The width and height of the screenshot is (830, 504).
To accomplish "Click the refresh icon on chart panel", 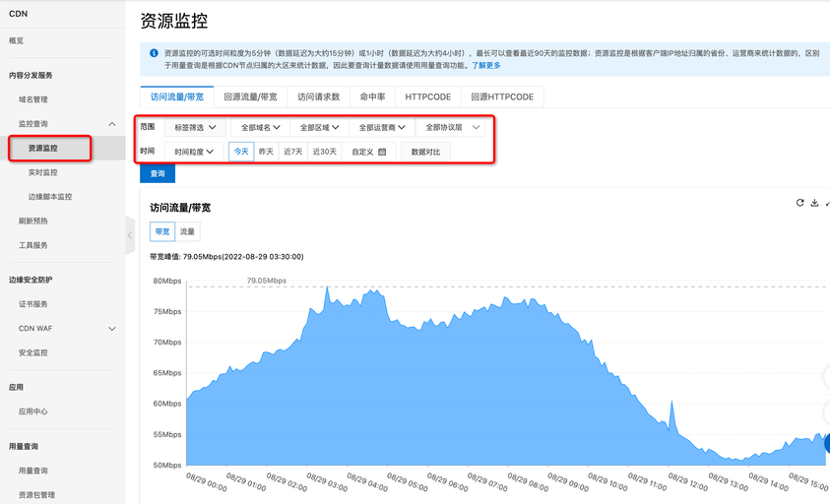I will [799, 203].
